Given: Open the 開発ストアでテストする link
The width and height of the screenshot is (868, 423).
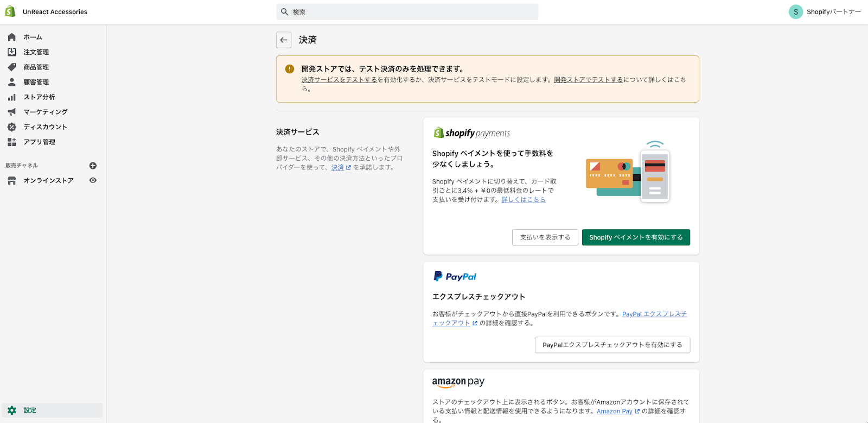Looking at the screenshot, I should point(588,80).
